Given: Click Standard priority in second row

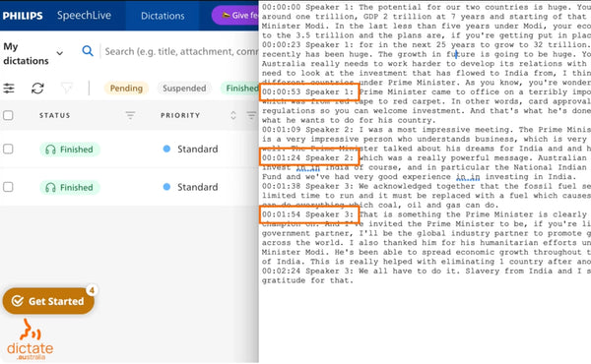Looking at the screenshot, I should point(191,187).
